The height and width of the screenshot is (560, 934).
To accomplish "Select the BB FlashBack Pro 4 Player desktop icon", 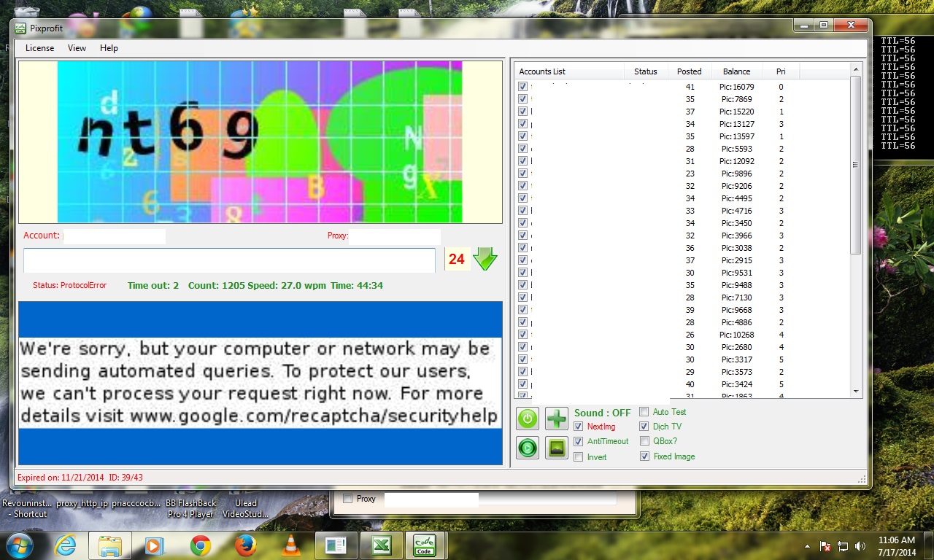I will tap(191, 508).
